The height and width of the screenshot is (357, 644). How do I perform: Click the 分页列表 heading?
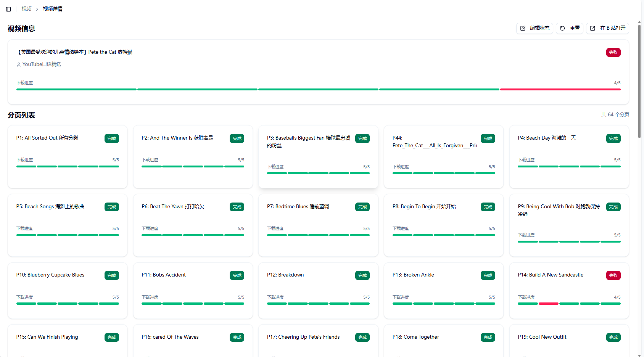click(21, 115)
